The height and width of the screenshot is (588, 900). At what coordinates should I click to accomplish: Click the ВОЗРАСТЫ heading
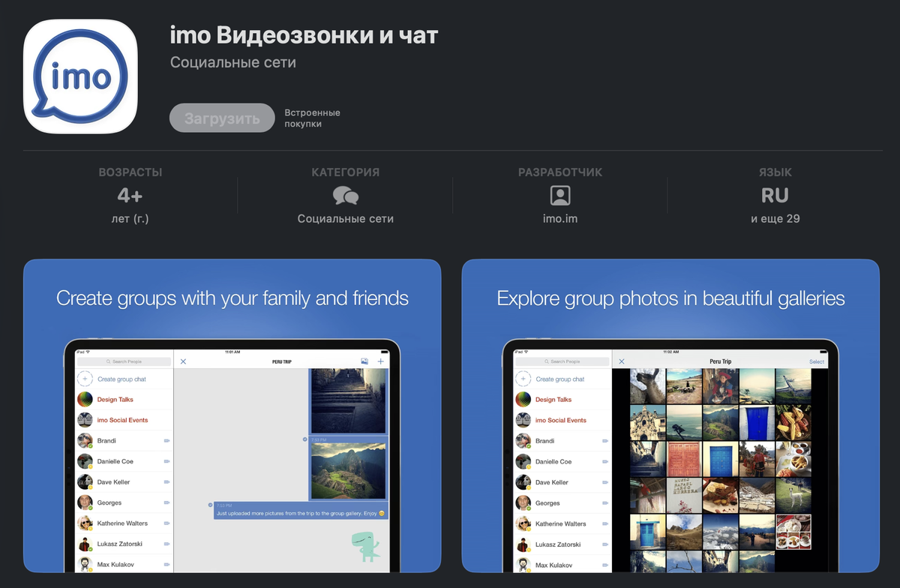[x=130, y=172]
